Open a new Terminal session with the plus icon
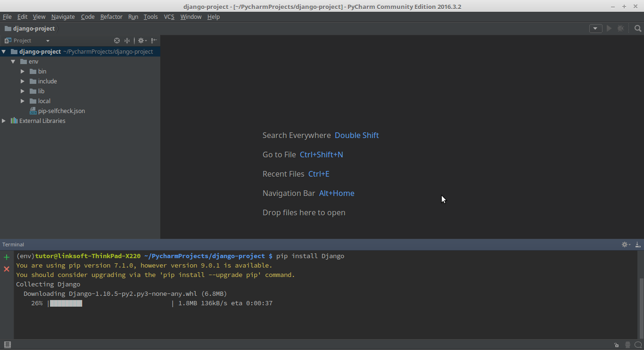 [x=6, y=257]
